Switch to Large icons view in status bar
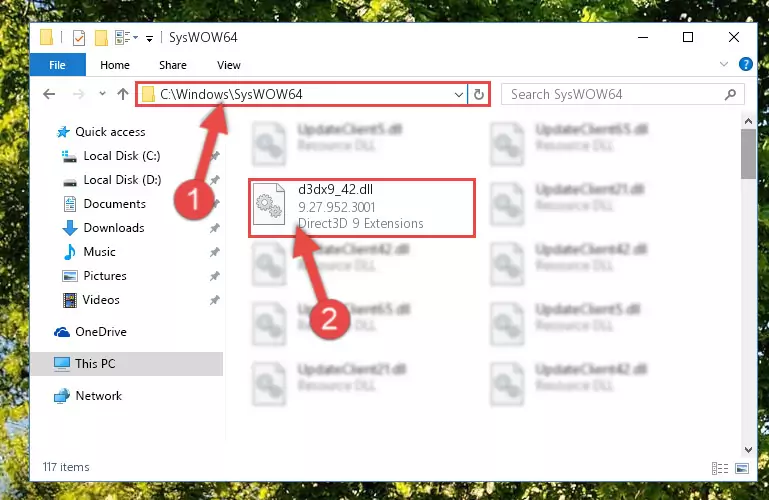 (742, 469)
